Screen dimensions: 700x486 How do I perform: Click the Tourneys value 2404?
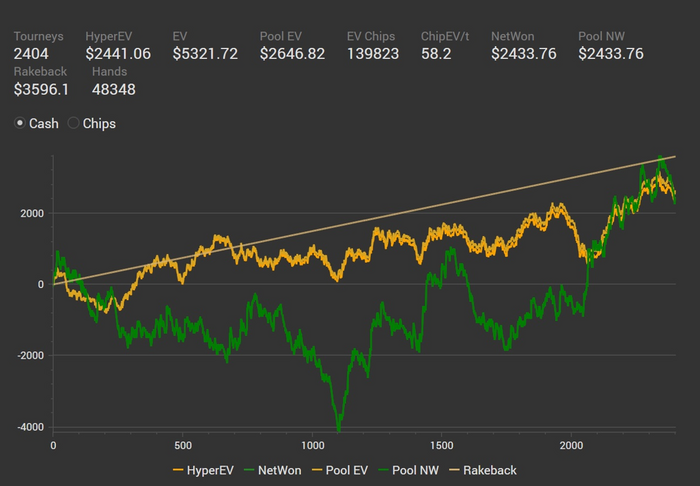pos(31,54)
